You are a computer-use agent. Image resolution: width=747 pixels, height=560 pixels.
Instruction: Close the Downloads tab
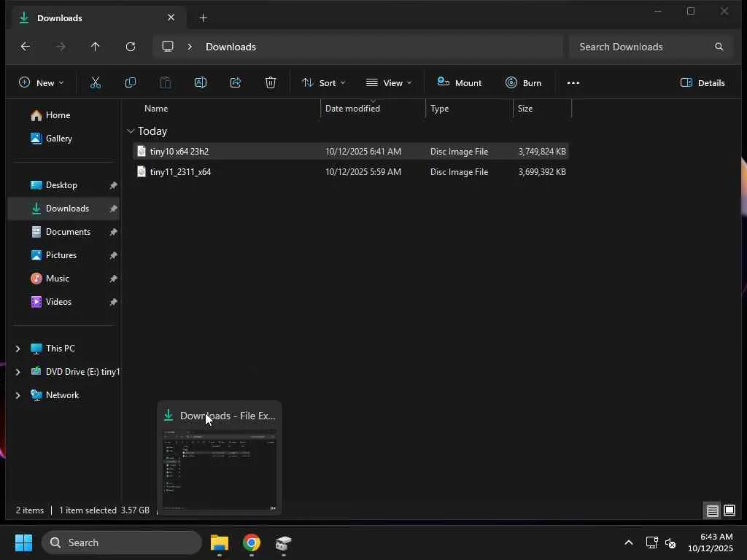pyautogui.click(x=171, y=17)
